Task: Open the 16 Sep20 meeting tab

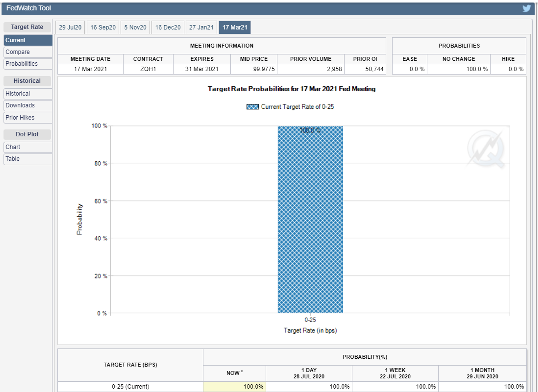Action: 103,27
